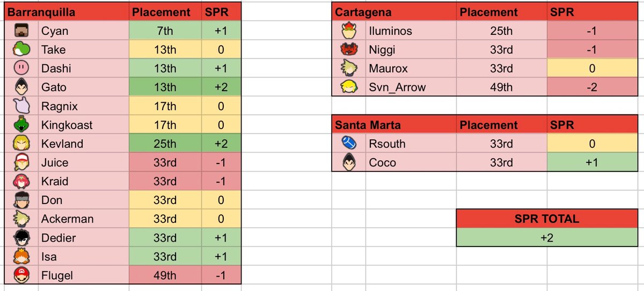Click the Incineroar icon next to Niggi
644x291 pixels.
348,50
